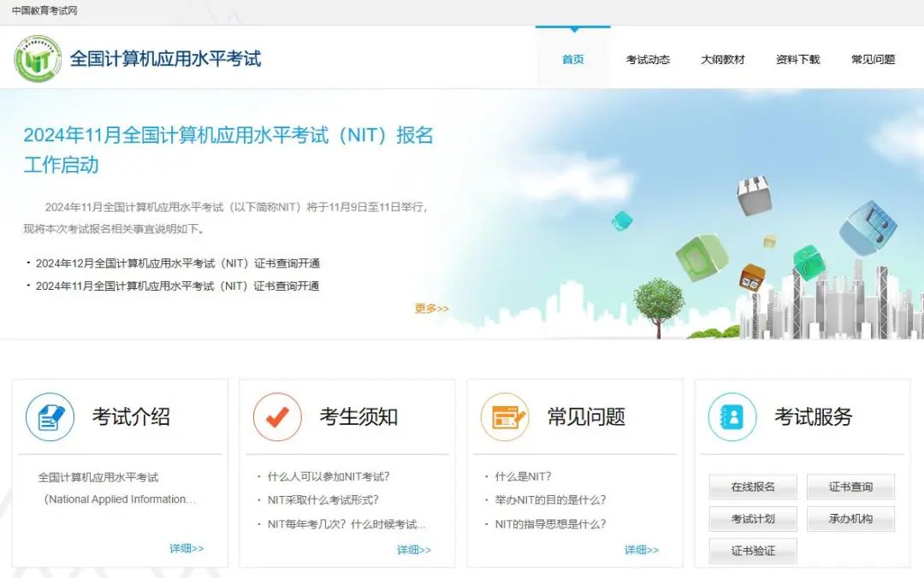Viewport: 924px width, 578px height.
Task: Switch to the 首页 tab
Action: [572, 60]
